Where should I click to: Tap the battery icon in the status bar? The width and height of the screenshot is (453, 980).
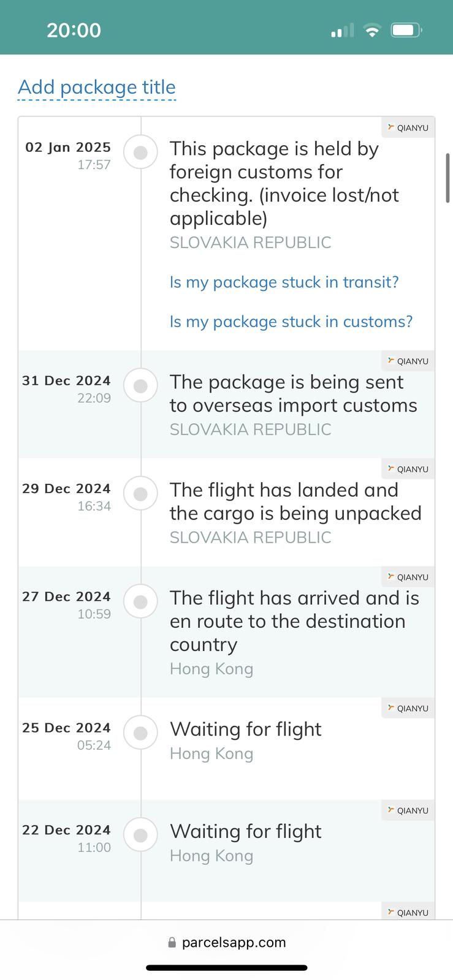tap(406, 30)
